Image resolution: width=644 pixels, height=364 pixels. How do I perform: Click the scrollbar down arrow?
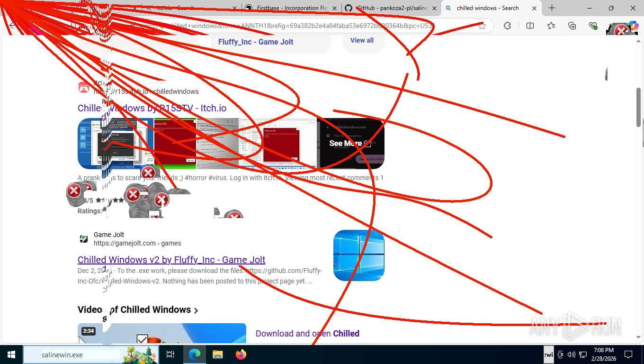click(x=639, y=337)
